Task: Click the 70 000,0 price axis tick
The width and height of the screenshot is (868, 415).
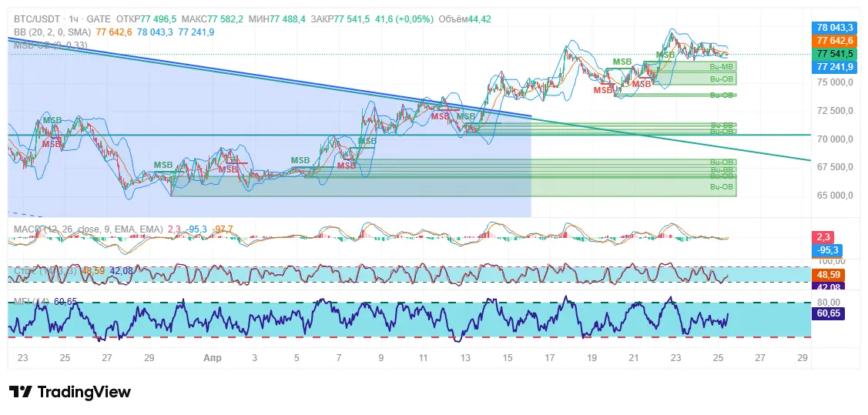Action: (835, 139)
